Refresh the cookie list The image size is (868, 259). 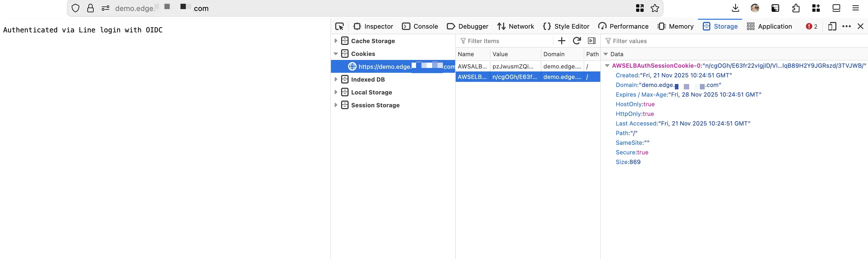point(576,41)
